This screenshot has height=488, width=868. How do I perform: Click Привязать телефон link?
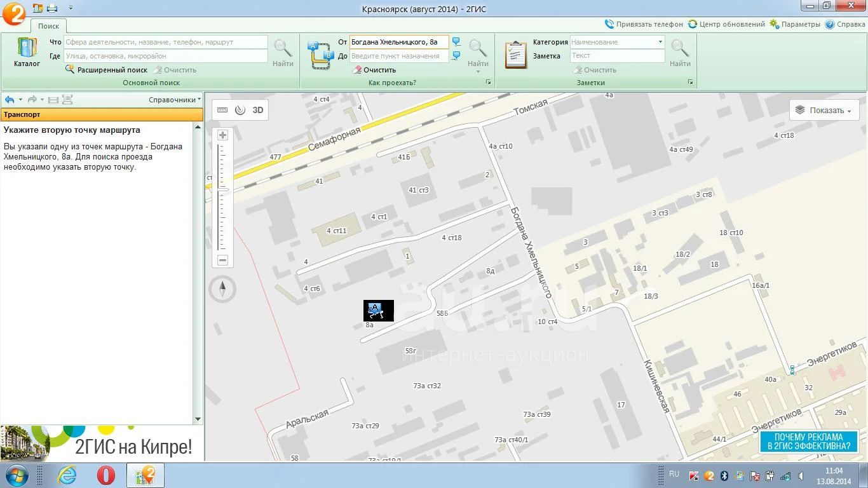644,24
